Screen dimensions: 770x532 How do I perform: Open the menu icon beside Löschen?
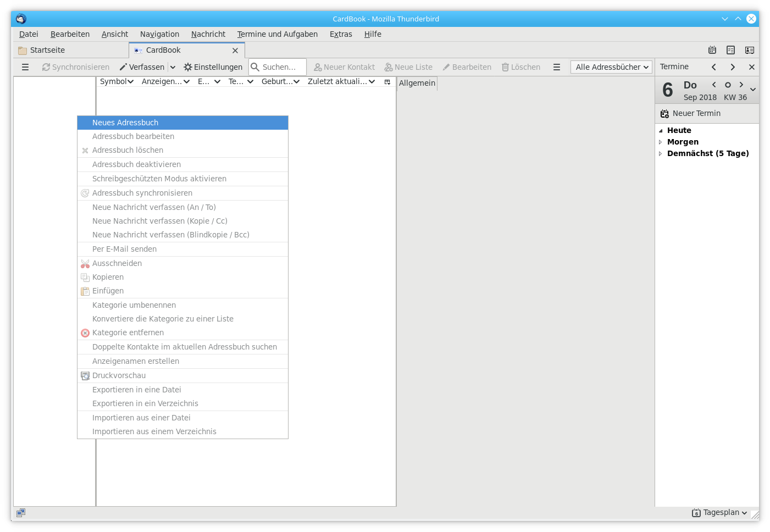557,67
